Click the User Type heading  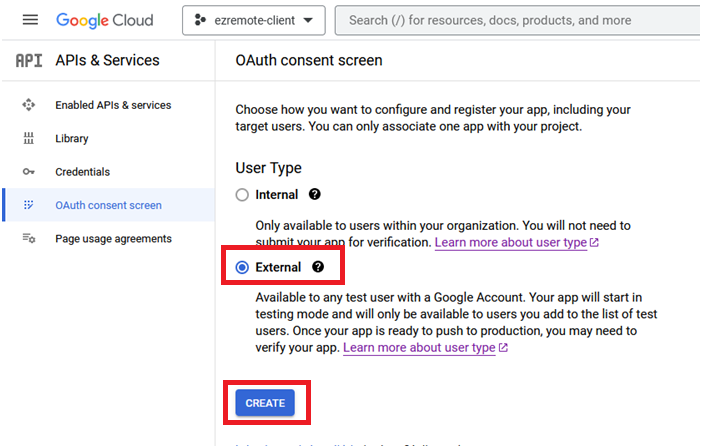[x=269, y=168]
